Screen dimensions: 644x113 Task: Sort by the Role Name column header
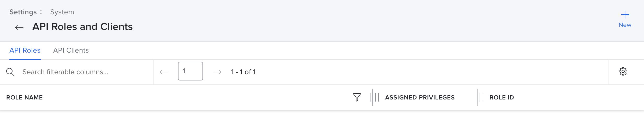click(x=25, y=97)
